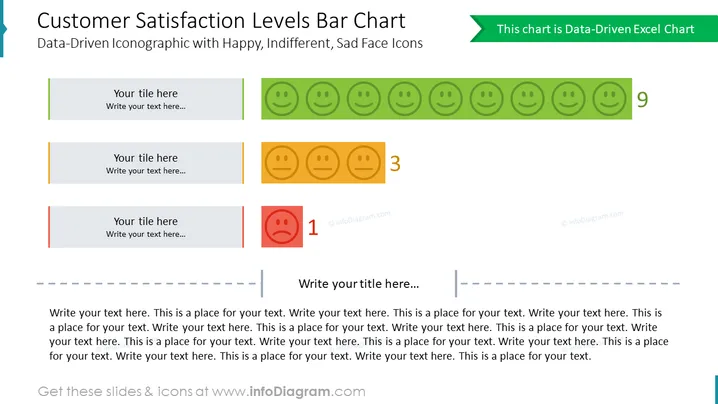
Task: Click the middle orange neutral face
Action: pos(322,163)
